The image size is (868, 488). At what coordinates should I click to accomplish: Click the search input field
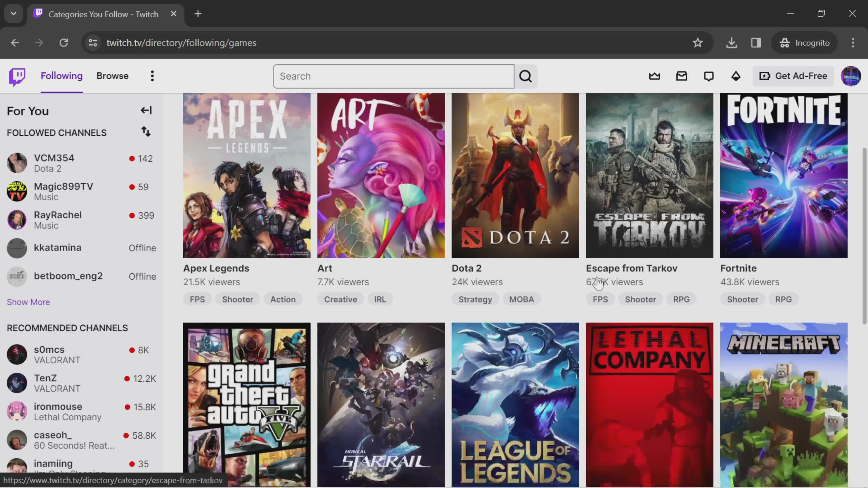(394, 76)
